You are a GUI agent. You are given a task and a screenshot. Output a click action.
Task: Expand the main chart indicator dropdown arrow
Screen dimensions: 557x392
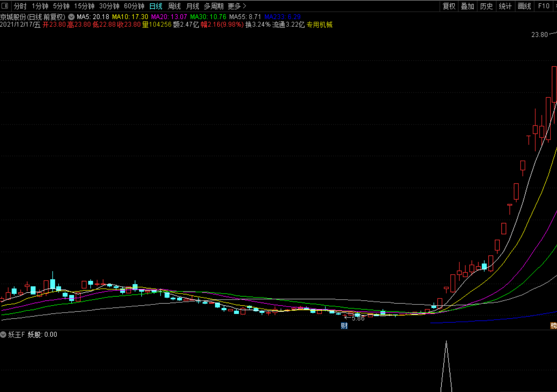tap(71, 16)
